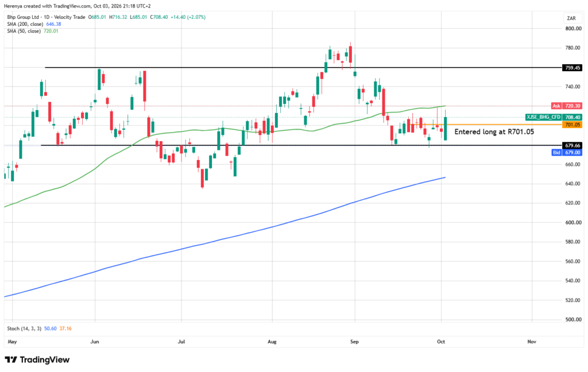
Task: Click the Stoch value 50.60
Action: coord(51,328)
